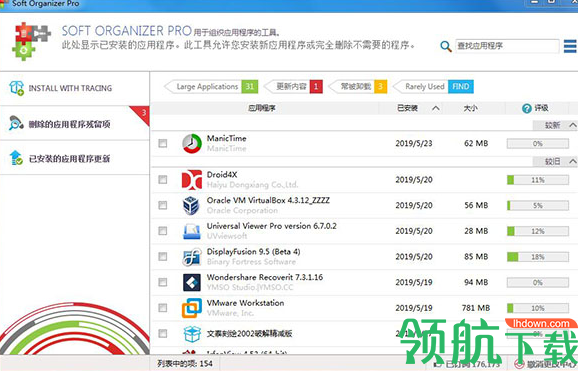Sort by 评级 column header

click(x=541, y=108)
